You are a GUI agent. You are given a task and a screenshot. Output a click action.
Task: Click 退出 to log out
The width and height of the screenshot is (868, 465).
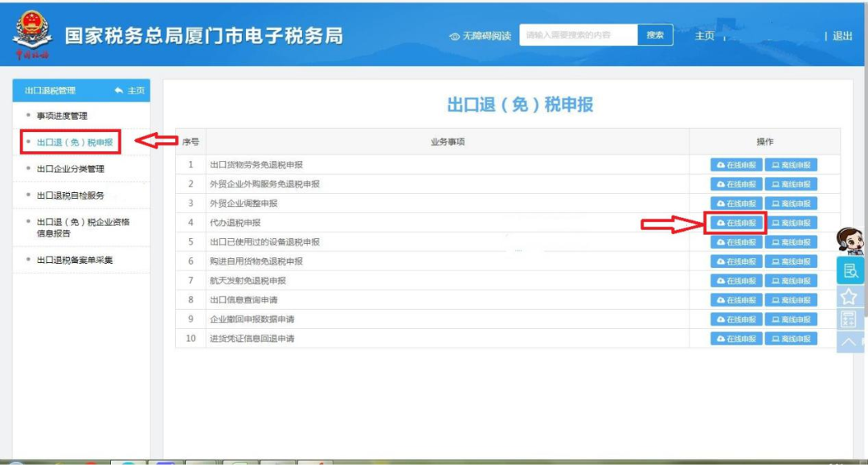[x=842, y=36]
